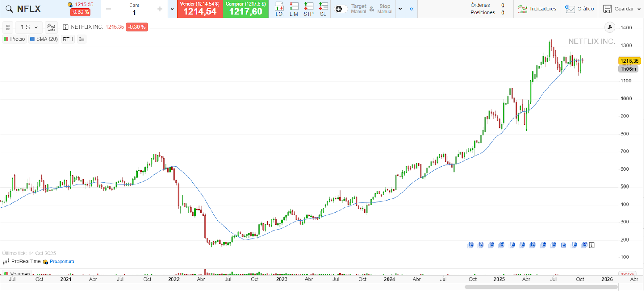Click the green Comprar buy button

[246, 9]
